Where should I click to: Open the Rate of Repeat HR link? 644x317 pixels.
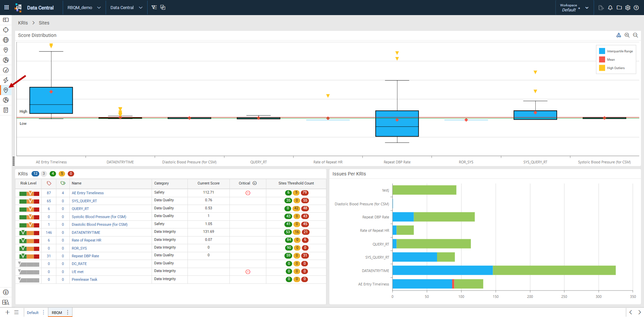pos(87,240)
